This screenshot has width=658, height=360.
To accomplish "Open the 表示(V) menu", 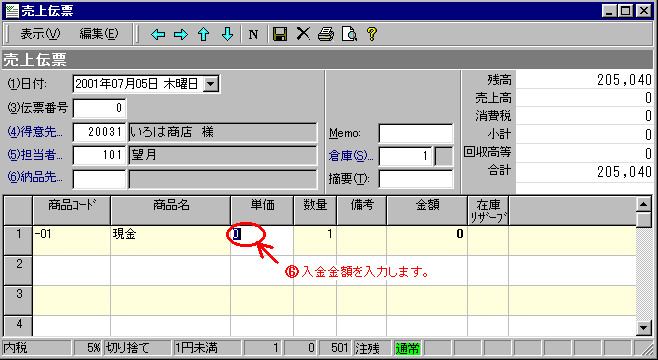I will [40, 34].
